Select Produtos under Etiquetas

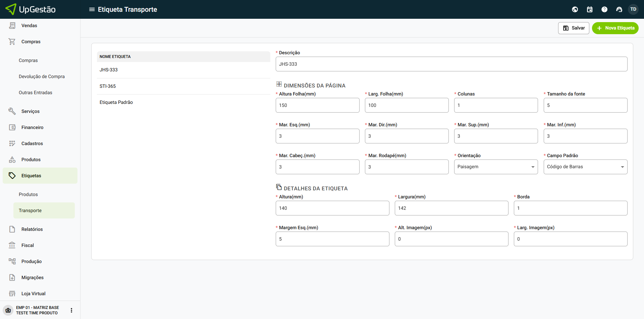coord(28,194)
